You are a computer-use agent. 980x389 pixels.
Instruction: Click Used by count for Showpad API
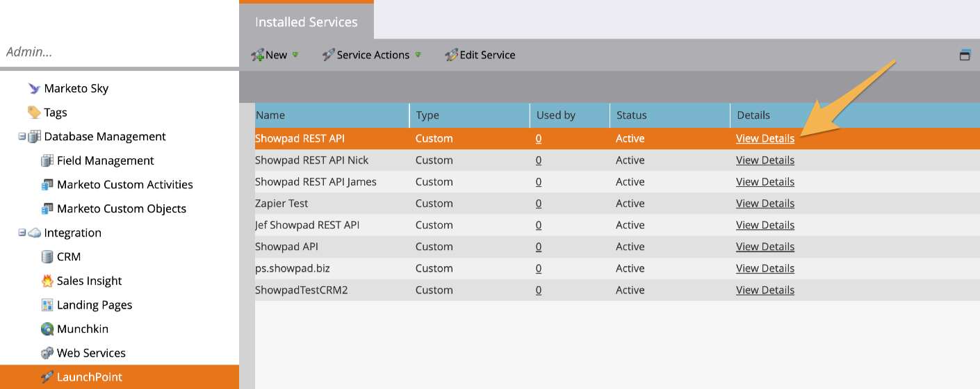click(539, 246)
